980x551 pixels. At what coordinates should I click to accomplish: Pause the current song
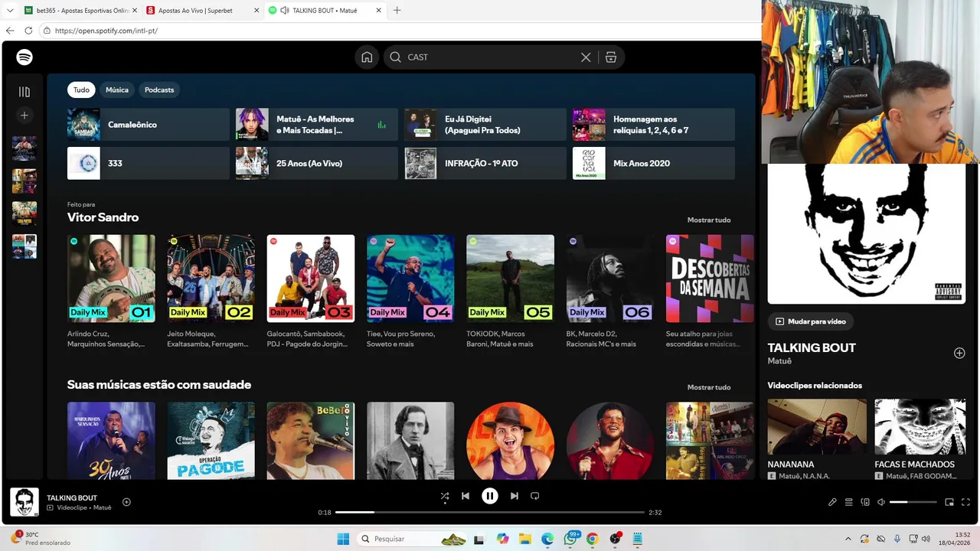[x=490, y=496]
